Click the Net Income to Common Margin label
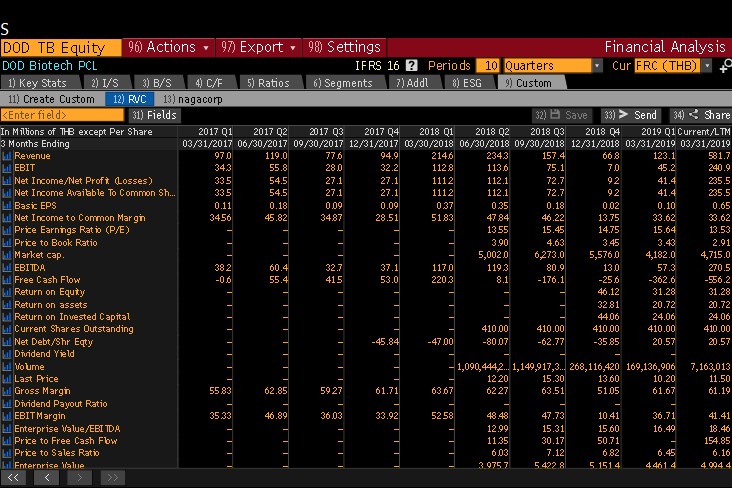Screen dimensions: 732x488 [80, 218]
